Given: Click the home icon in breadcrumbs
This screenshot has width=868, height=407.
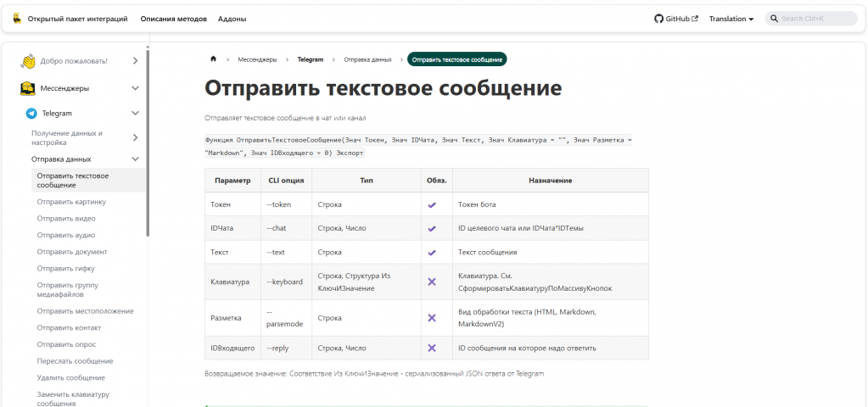Looking at the screenshot, I should tap(213, 59).
